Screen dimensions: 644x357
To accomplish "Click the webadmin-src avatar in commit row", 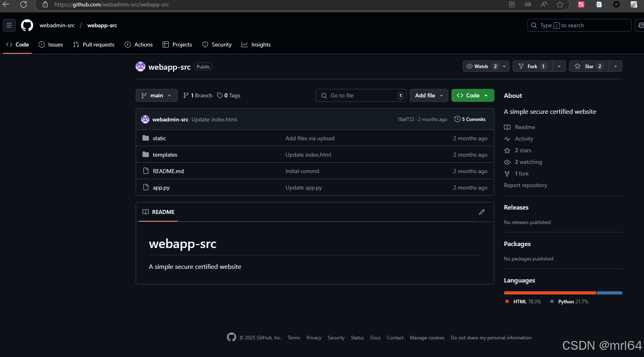I will pyautogui.click(x=145, y=119).
